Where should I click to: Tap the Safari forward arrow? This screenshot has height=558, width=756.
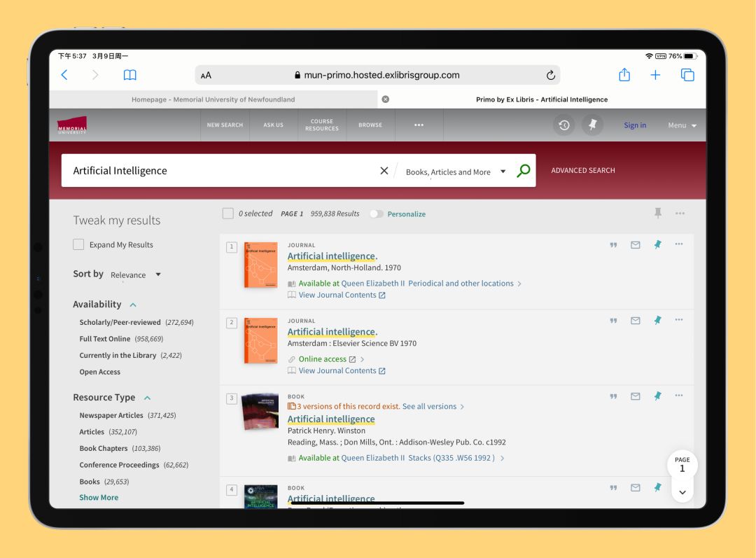coord(95,75)
